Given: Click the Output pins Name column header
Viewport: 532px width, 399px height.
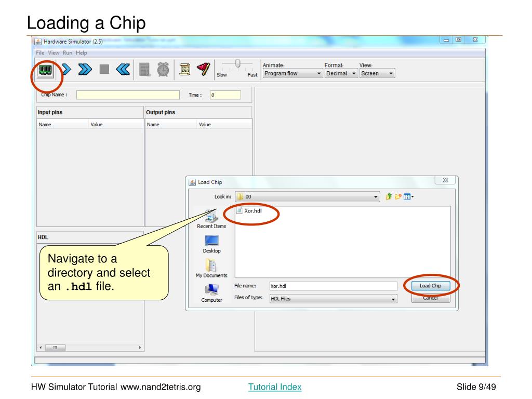Looking at the screenshot, I should [171, 125].
